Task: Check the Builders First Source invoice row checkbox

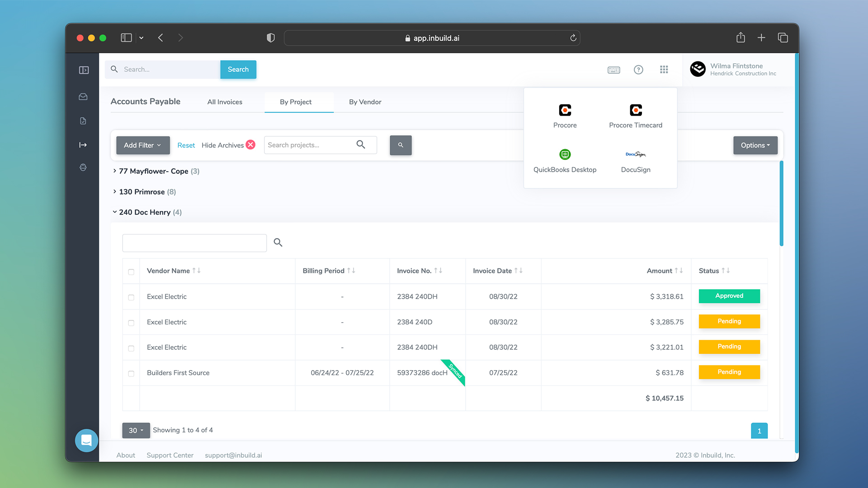Action: [131, 374]
